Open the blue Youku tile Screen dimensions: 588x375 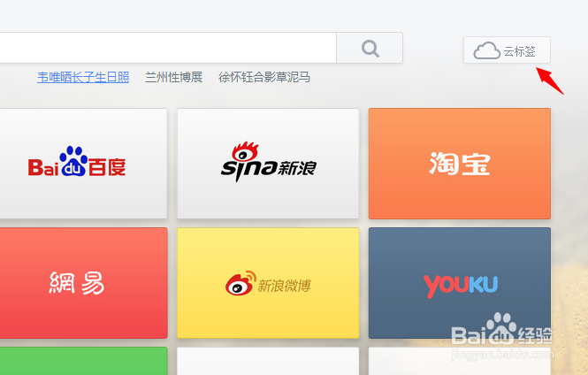[460, 283]
